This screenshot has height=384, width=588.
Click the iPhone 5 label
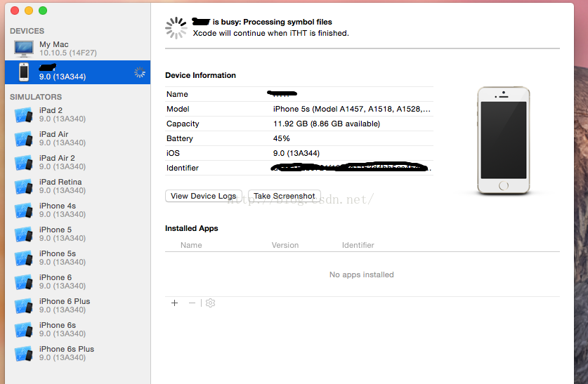coord(55,230)
